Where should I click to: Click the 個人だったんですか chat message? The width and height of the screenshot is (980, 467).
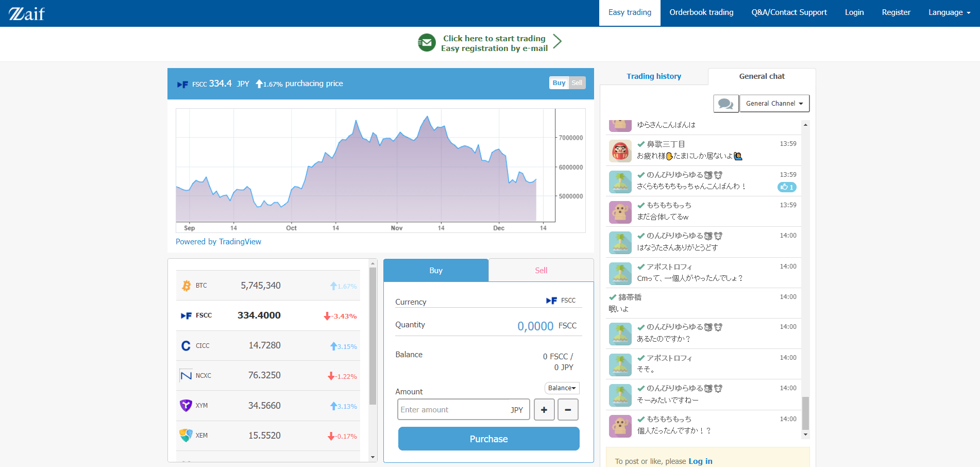(674, 431)
